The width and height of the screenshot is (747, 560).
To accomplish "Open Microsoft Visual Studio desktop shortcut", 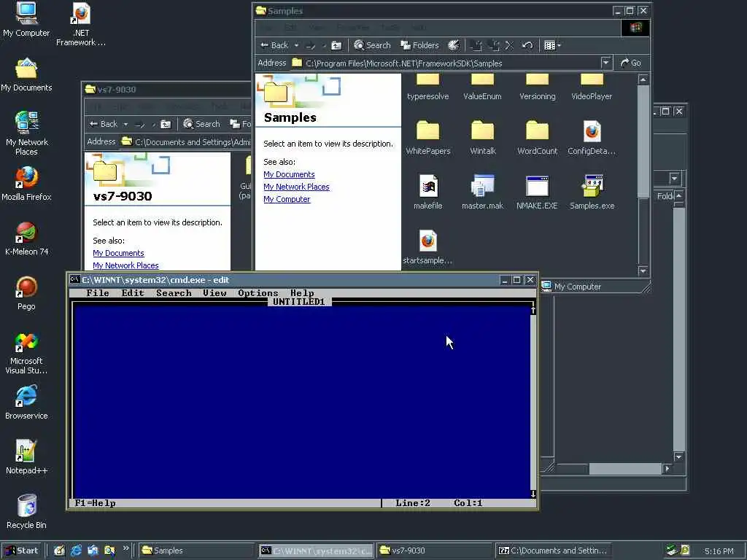I will [26, 352].
